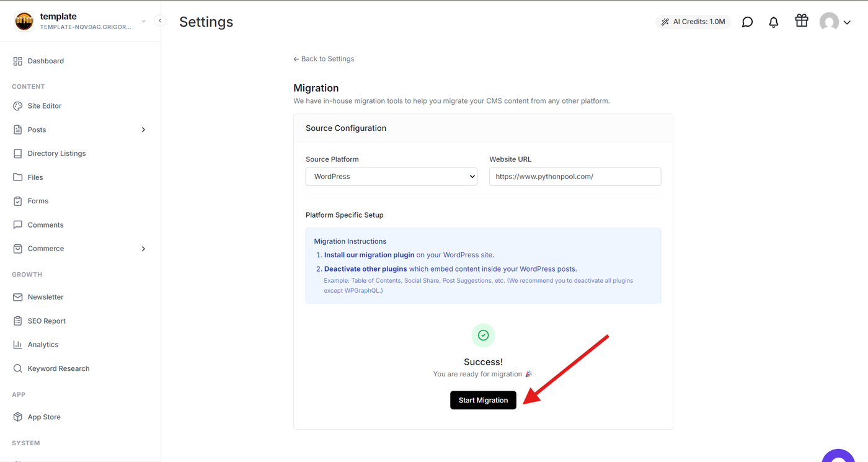The width and height of the screenshot is (868, 462).
Task: Expand the Commerce submenu arrow
Action: point(143,249)
